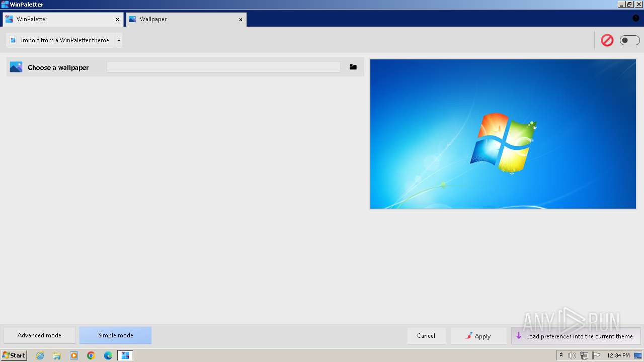Click the wallpaper preview image
Screen dimensions: 644x362
(503, 134)
